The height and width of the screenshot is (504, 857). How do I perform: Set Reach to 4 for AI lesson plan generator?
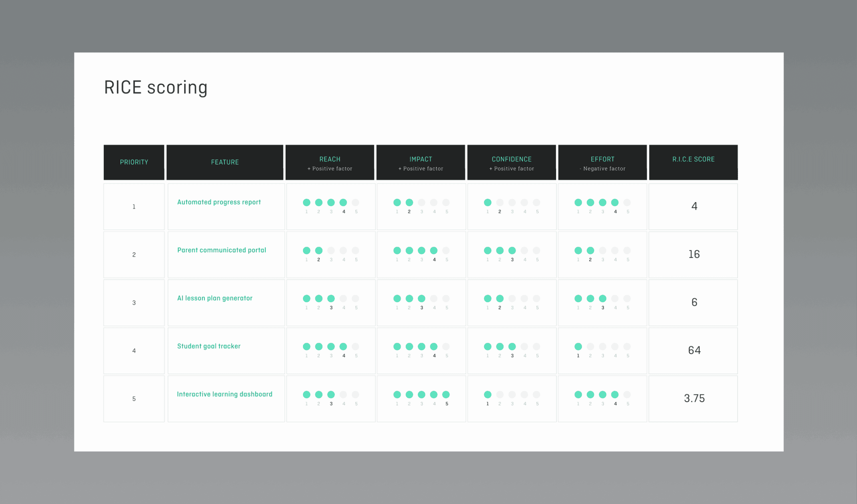[343, 298]
